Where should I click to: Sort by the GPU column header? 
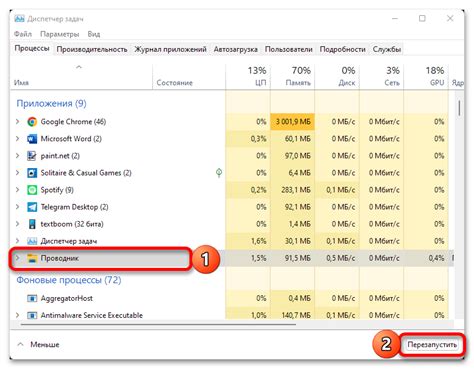pyautogui.click(x=426, y=77)
